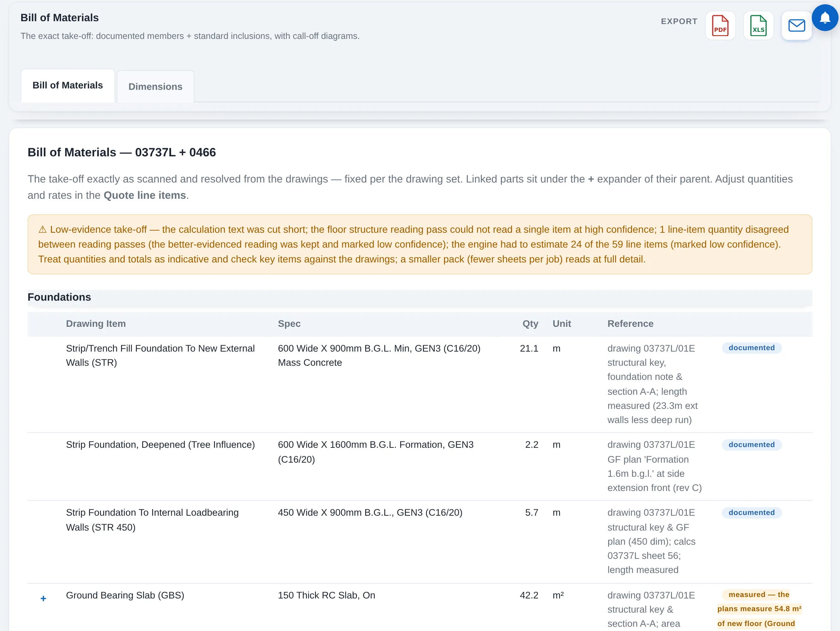Click the 42.2 quantity value

pyautogui.click(x=529, y=595)
